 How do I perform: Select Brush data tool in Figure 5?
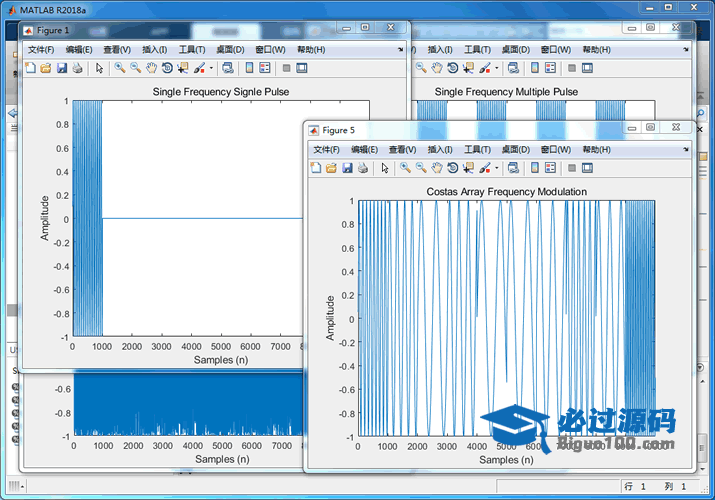coord(485,168)
